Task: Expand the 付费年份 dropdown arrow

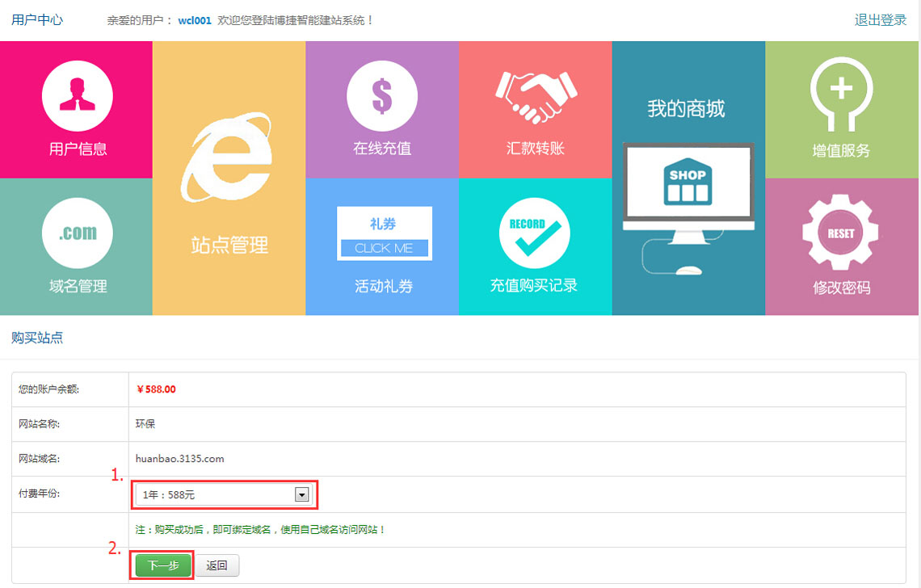Action: click(302, 494)
